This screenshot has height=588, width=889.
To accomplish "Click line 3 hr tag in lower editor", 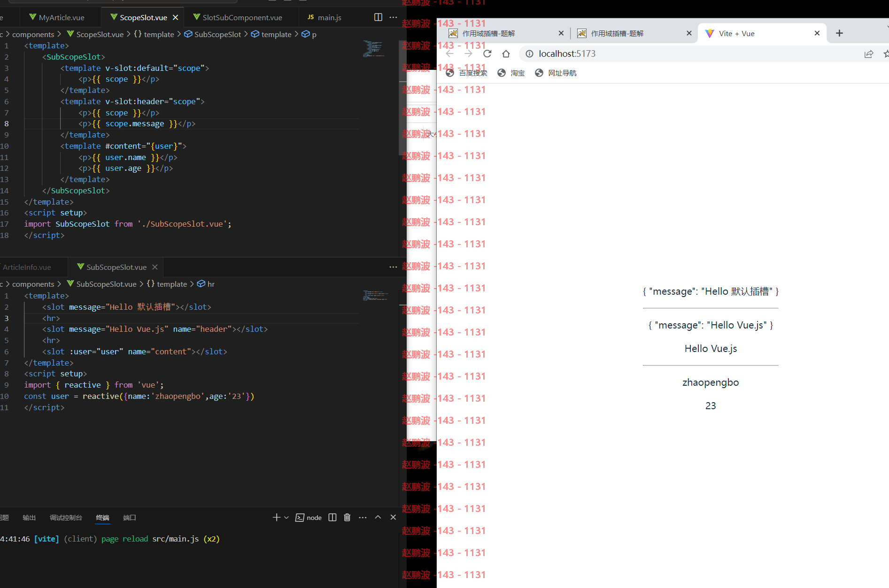I will [51, 318].
